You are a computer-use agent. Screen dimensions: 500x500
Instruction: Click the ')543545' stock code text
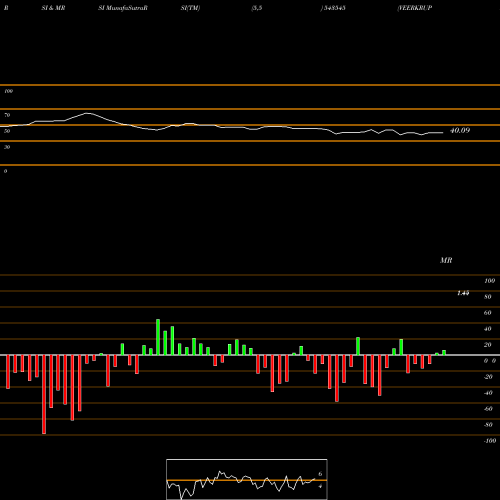point(333,8)
